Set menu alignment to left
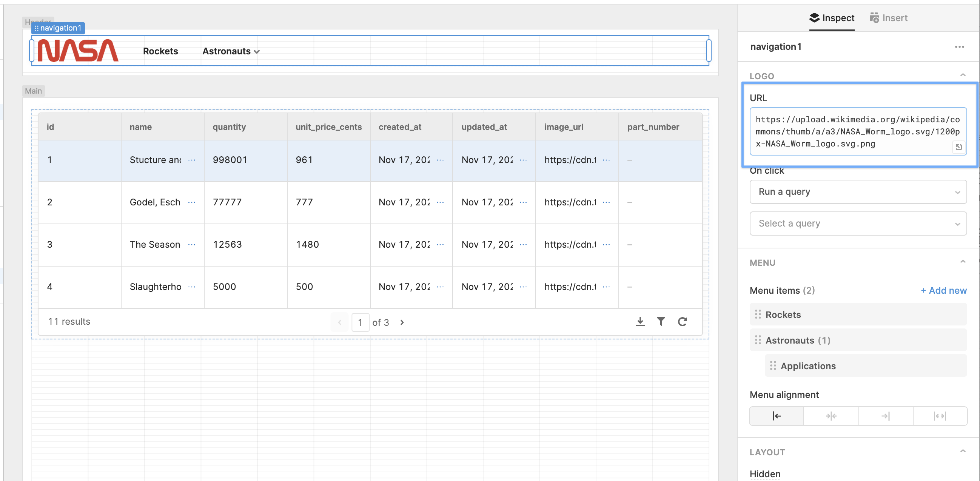980x481 pixels. click(x=777, y=416)
